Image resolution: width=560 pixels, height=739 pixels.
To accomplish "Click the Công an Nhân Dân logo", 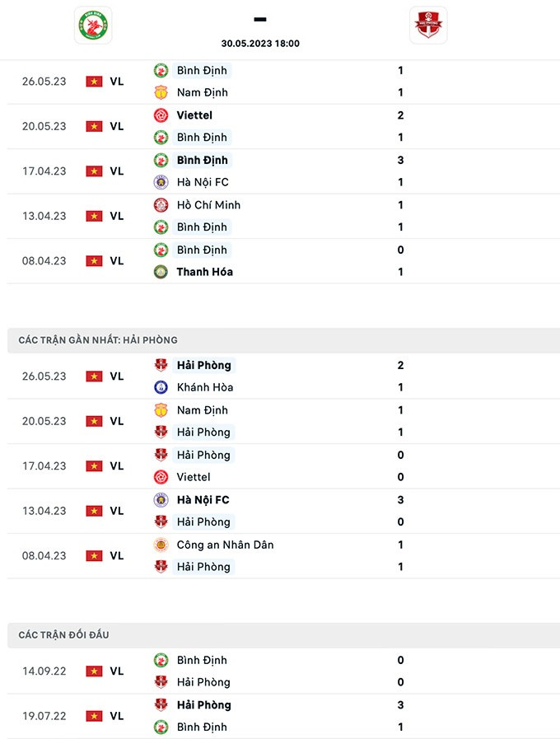I will tap(161, 545).
